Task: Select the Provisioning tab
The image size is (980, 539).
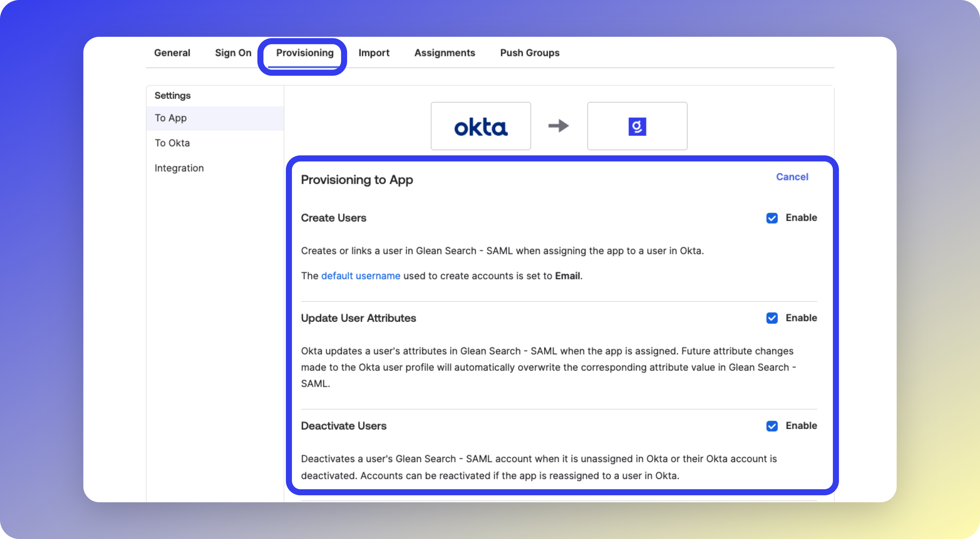Action: tap(304, 53)
